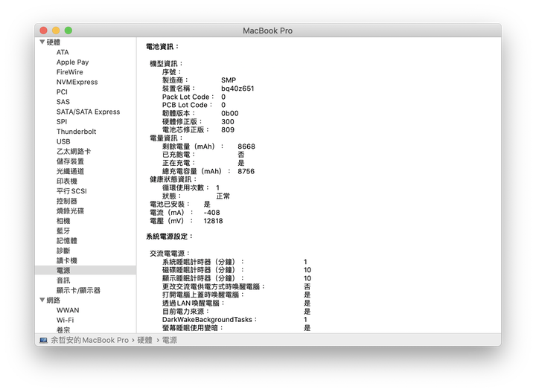
Task: Click the voltage value 12818
Action: point(214,221)
